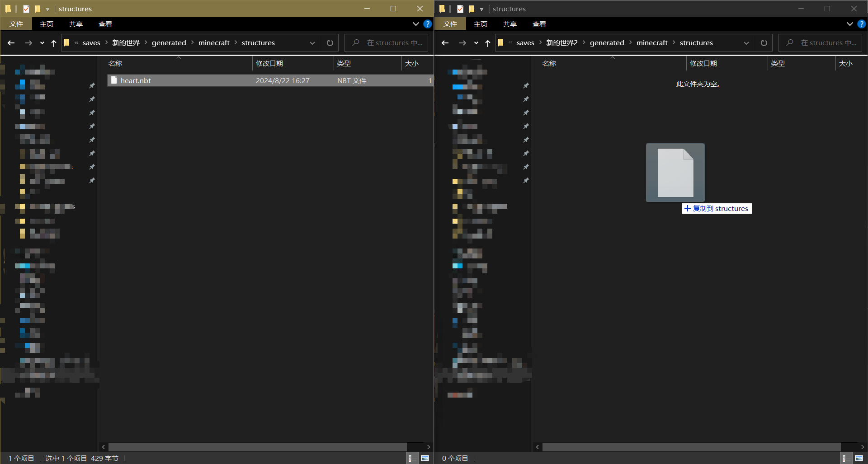
Task: Click Forward arrow in right Explorer window
Action: 462,43
